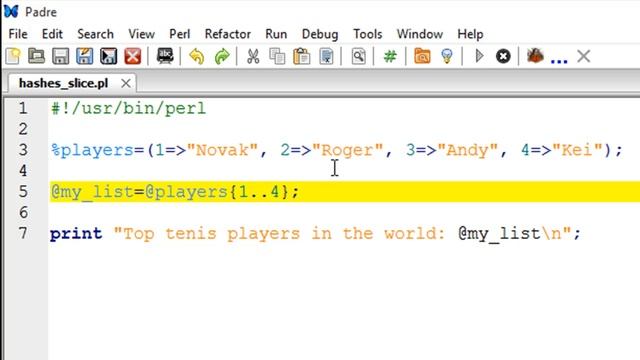This screenshot has width=640, height=360.
Task: Undo the last edit
Action: pyautogui.click(x=197, y=56)
